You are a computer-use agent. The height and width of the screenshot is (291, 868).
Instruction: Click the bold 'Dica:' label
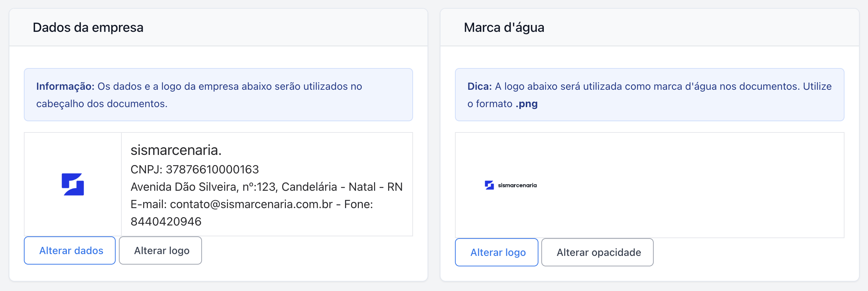coord(480,86)
